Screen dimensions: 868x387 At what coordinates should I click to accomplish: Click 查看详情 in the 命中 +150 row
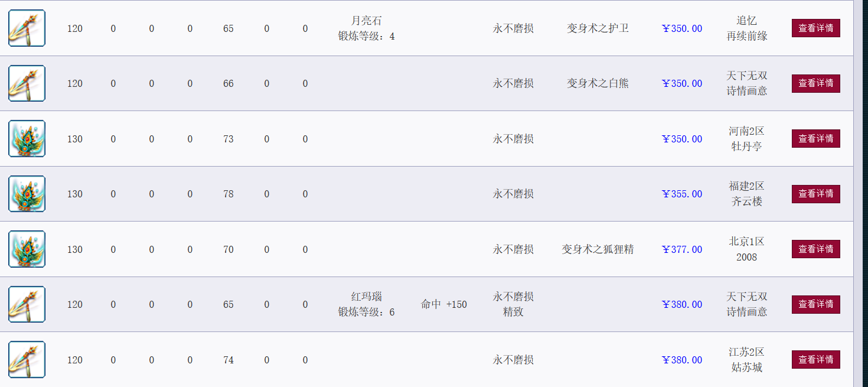point(815,304)
